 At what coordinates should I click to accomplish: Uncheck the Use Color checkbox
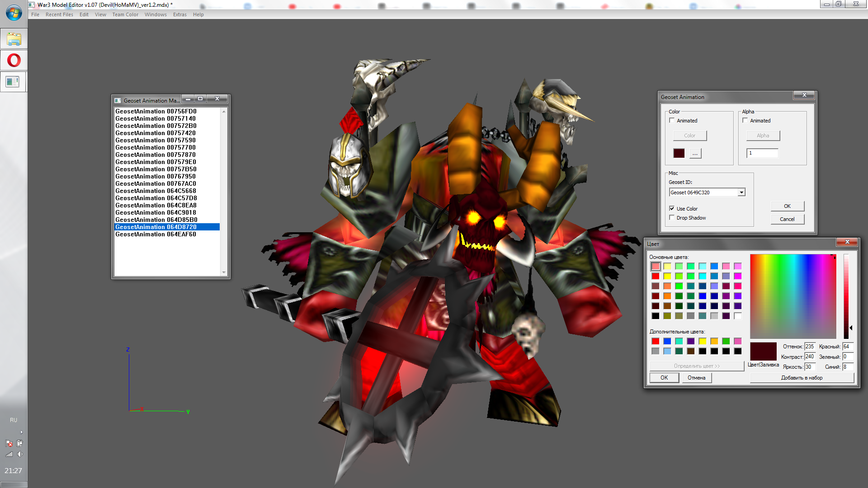[x=672, y=209]
